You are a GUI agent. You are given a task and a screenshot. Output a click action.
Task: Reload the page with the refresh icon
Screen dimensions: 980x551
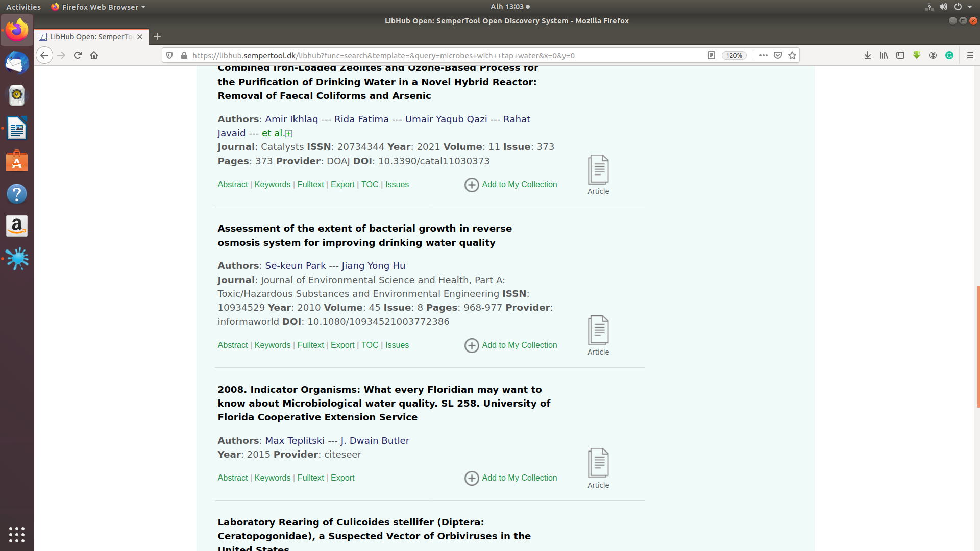tap(78, 55)
